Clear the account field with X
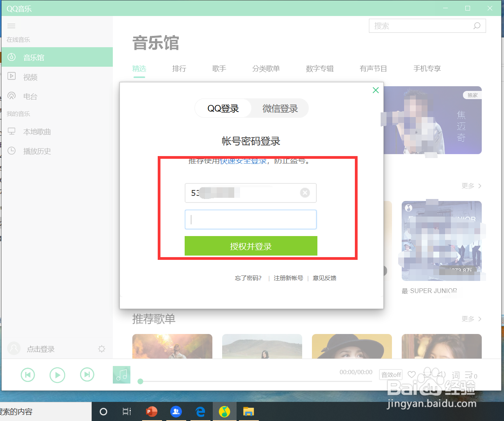The image size is (504, 421). click(x=305, y=193)
